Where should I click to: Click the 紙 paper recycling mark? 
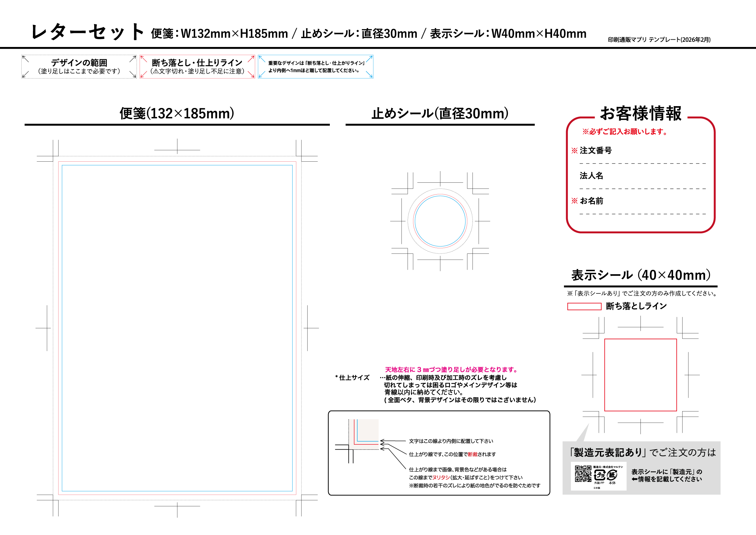click(x=612, y=475)
